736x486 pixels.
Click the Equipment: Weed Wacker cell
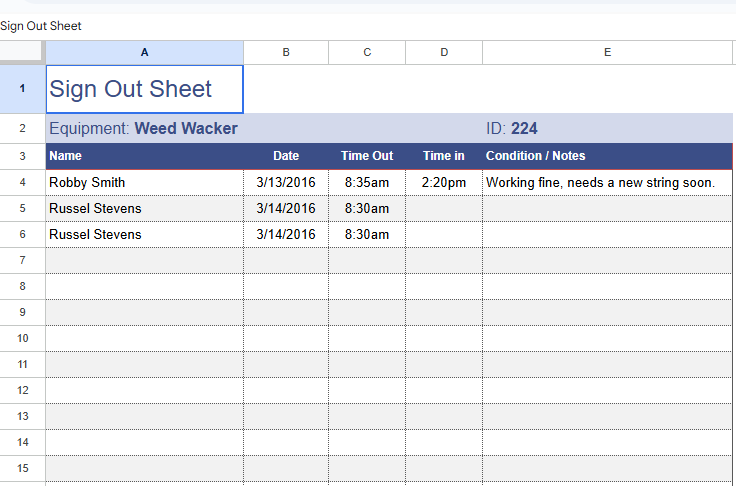[144, 128]
